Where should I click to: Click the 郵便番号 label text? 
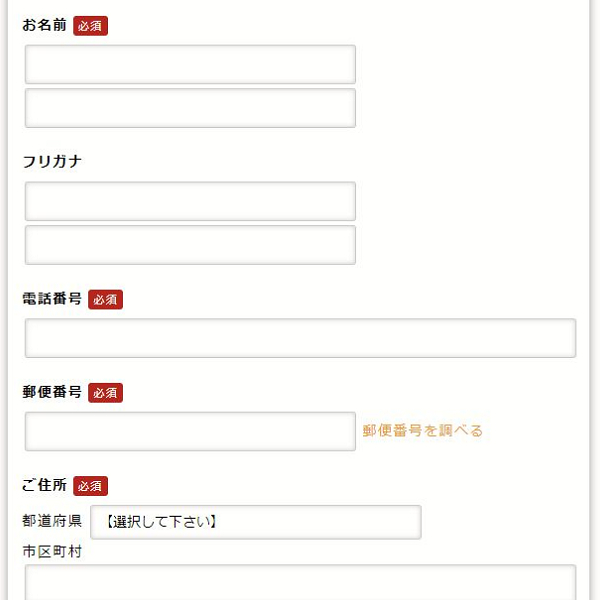point(52,392)
